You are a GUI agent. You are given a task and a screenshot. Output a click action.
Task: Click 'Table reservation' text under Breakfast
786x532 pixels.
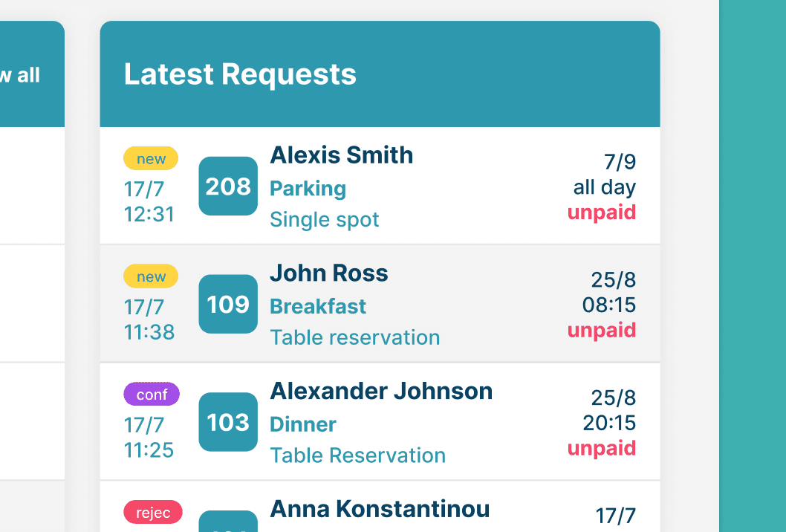coord(355,337)
